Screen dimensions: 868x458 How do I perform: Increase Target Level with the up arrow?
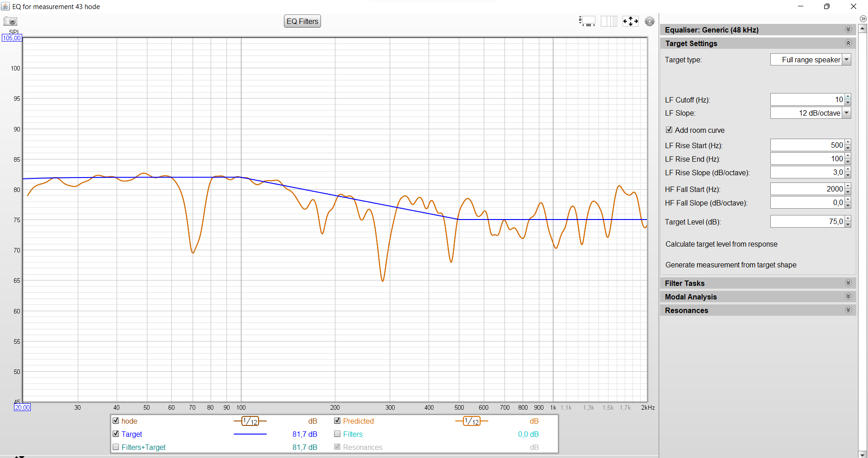click(x=848, y=219)
